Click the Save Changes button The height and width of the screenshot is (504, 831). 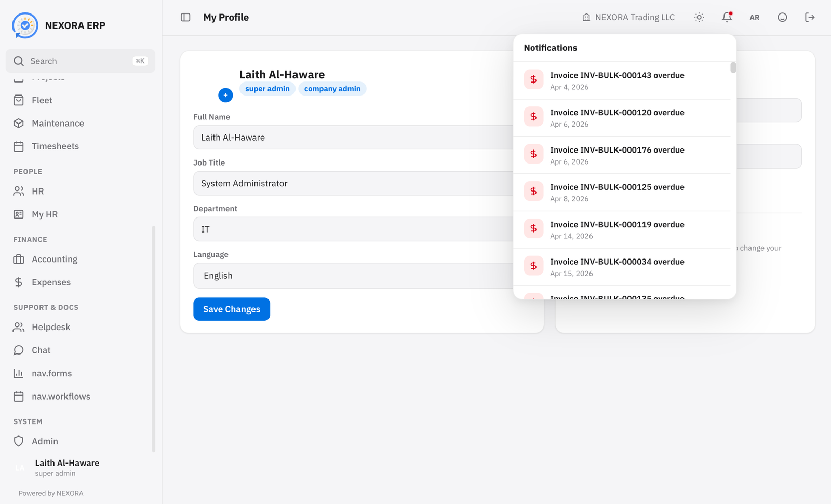(x=232, y=309)
